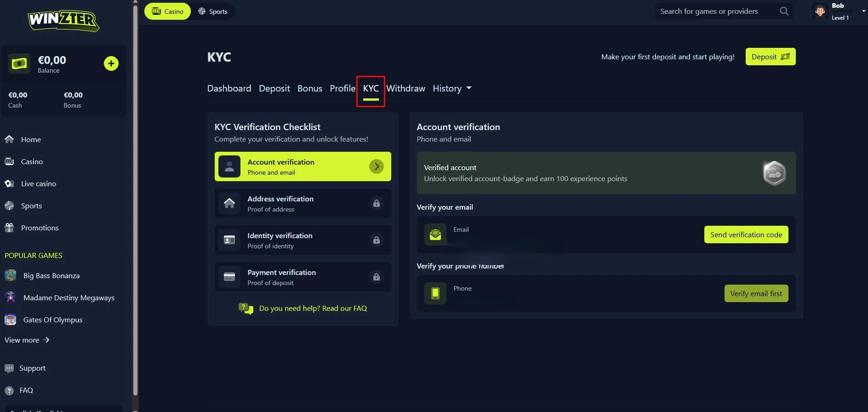The image size is (868, 412).
Task: Switch to the Withdraw tab
Action: pos(405,88)
